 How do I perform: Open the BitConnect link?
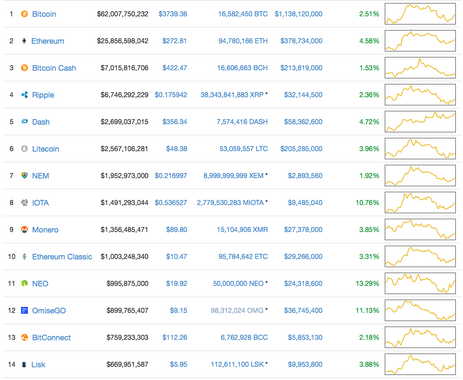click(x=51, y=338)
